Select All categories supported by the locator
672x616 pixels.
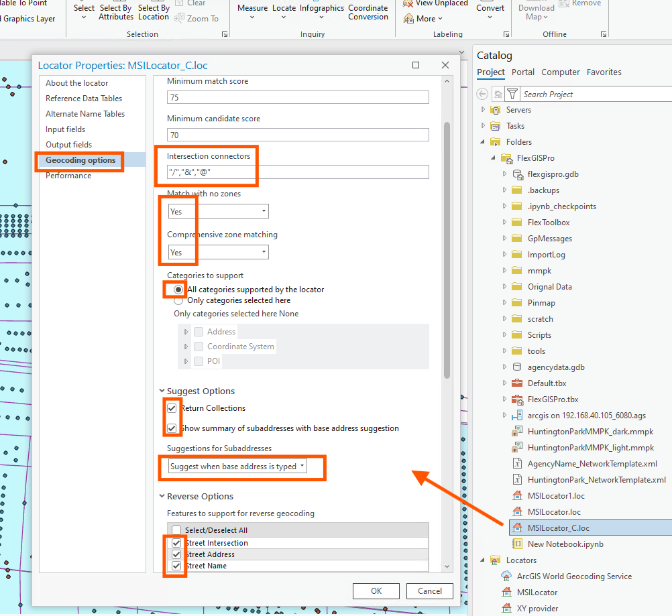[x=178, y=290]
